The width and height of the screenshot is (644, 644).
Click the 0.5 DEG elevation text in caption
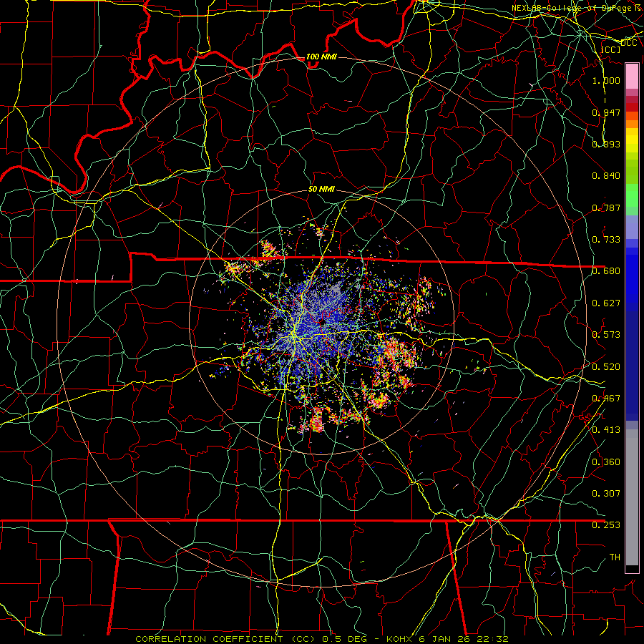click(x=344, y=639)
